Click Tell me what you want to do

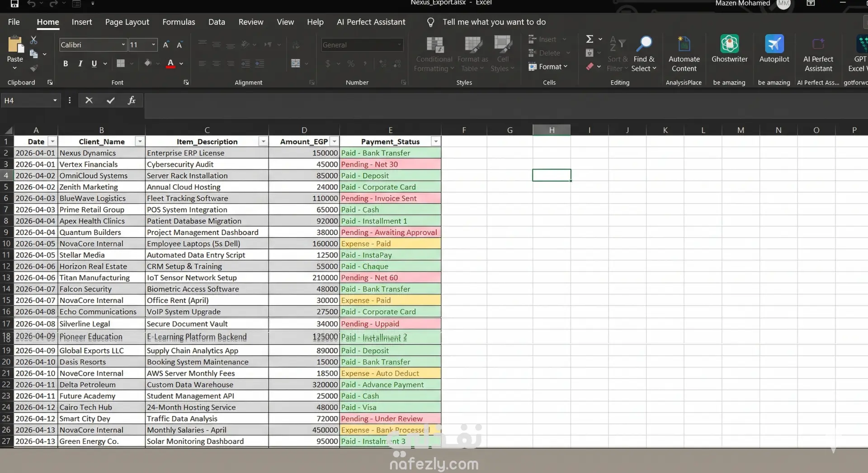(494, 22)
